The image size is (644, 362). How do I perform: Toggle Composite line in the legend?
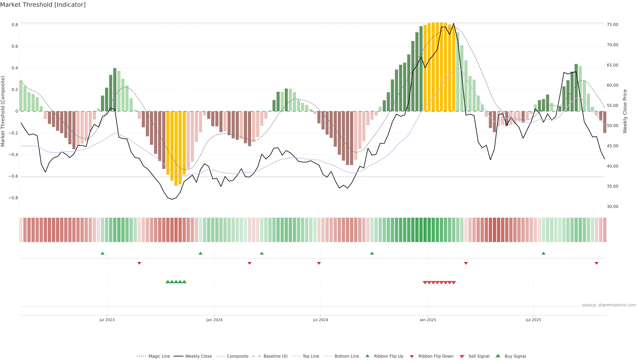click(237, 356)
